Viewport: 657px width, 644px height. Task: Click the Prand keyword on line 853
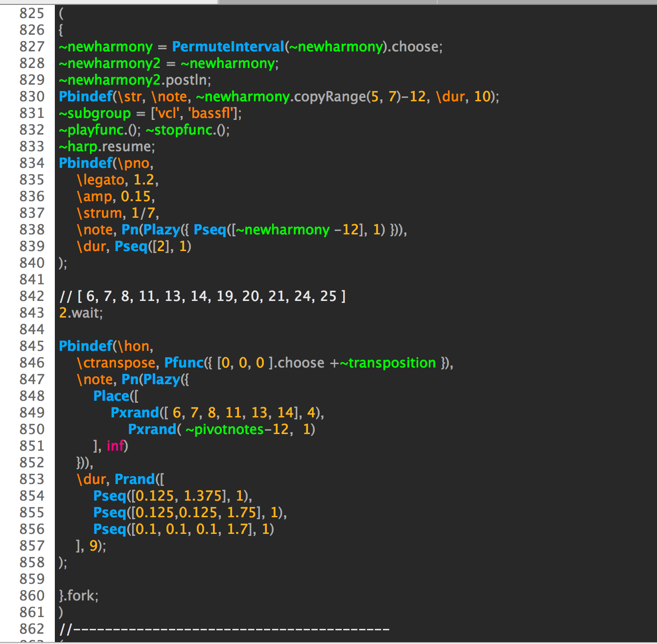click(134, 479)
